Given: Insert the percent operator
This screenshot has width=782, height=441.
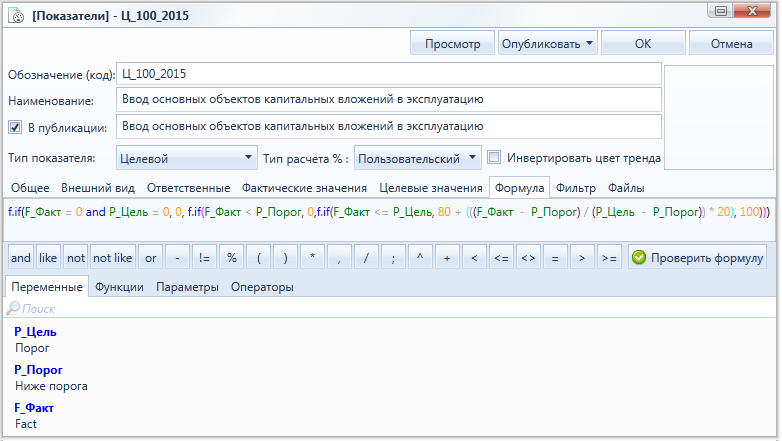Looking at the screenshot, I should pyautogui.click(x=231, y=257).
